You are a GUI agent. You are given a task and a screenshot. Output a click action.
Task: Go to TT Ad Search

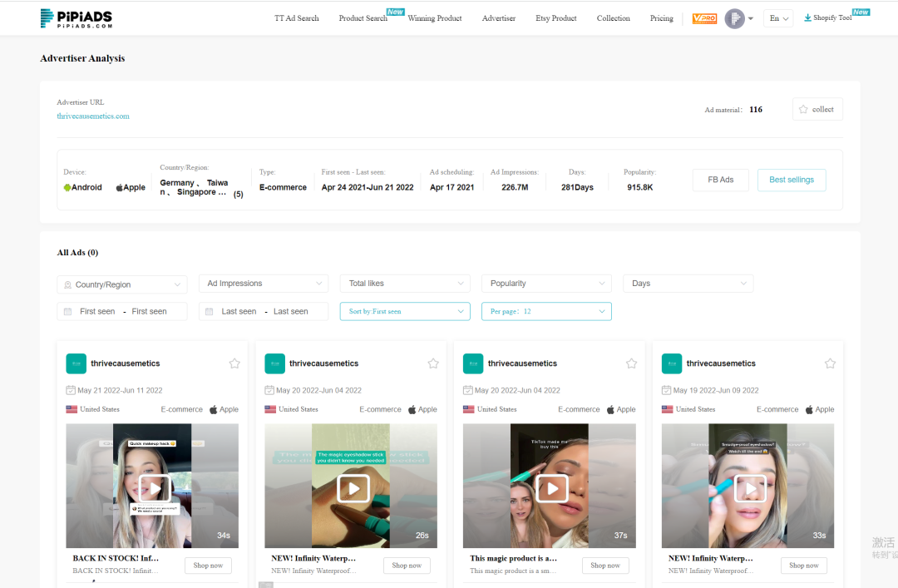point(297,18)
